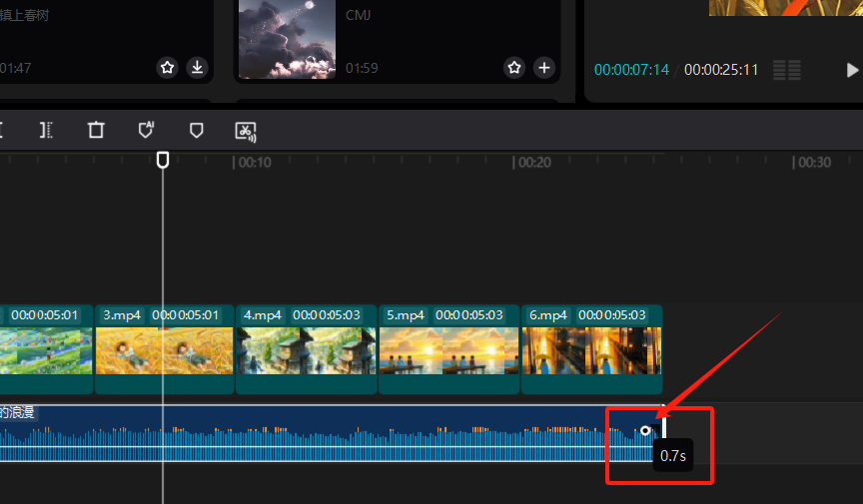The height and width of the screenshot is (504, 863).
Task: Click the playhead handle on the ruler
Action: click(x=163, y=160)
